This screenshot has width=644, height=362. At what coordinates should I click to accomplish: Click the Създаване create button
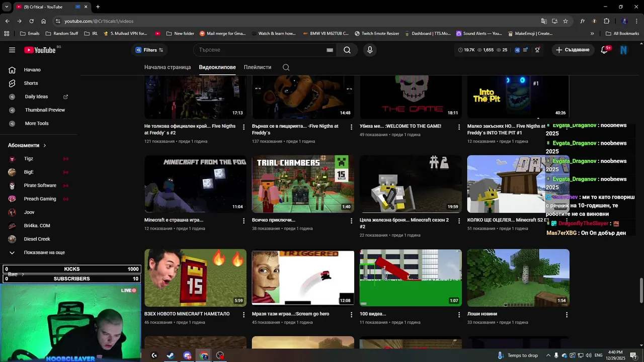(x=573, y=50)
